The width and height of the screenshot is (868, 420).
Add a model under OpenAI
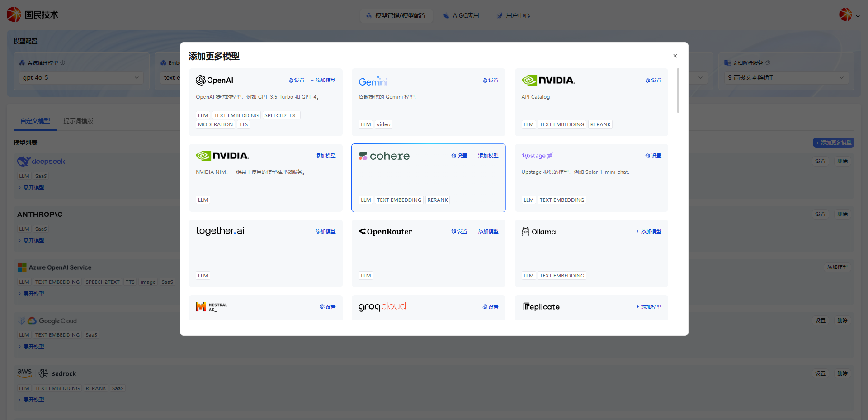[323, 80]
